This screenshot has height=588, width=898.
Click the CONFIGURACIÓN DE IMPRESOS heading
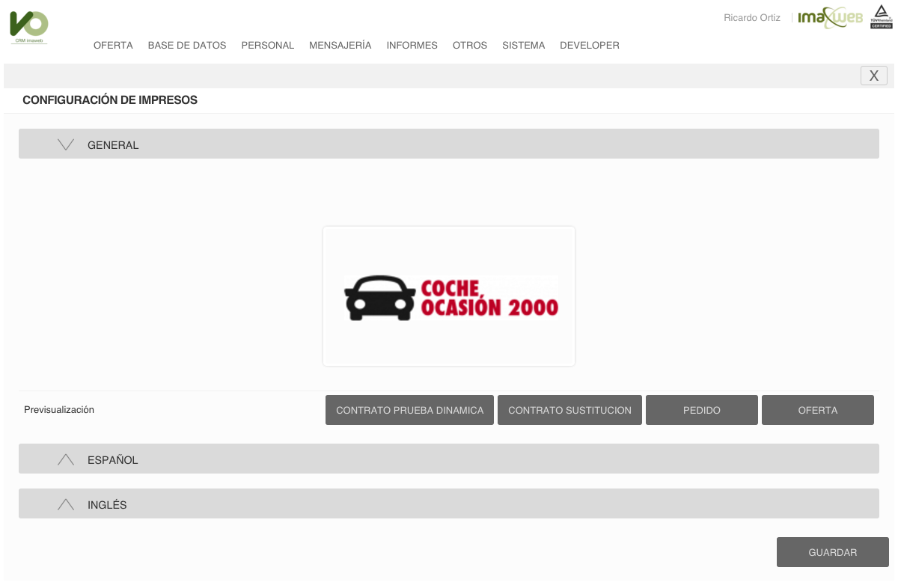110,99
